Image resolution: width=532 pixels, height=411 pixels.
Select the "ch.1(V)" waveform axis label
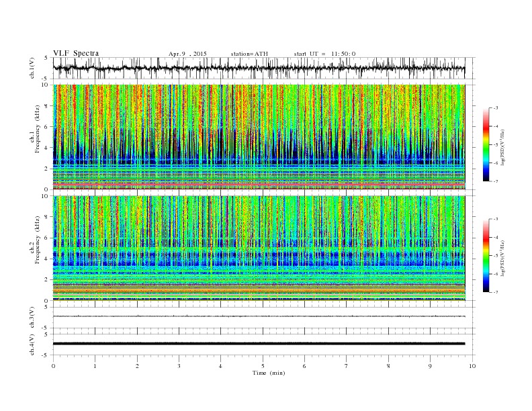(32, 68)
